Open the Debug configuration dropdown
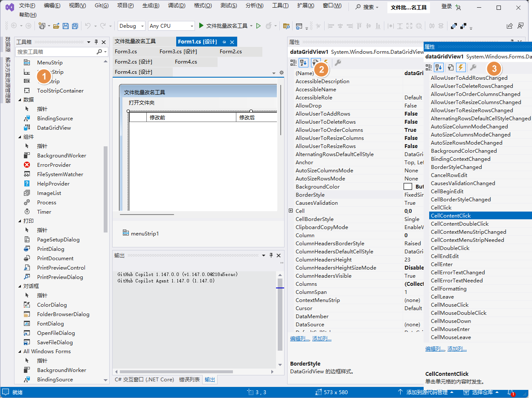The height and width of the screenshot is (398, 532). pyautogui.click(x=131, y=26)
